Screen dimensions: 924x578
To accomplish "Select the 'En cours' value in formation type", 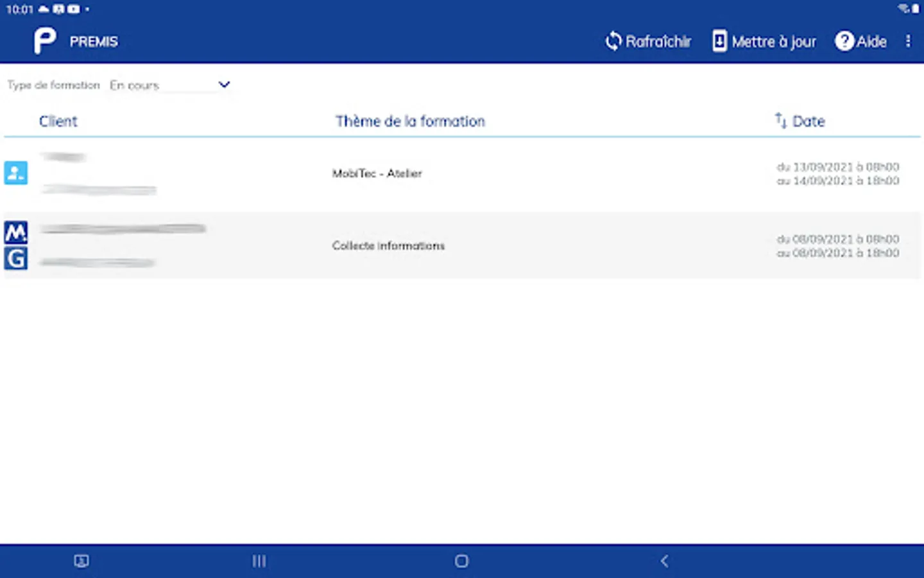I will (x=134, y=85).
